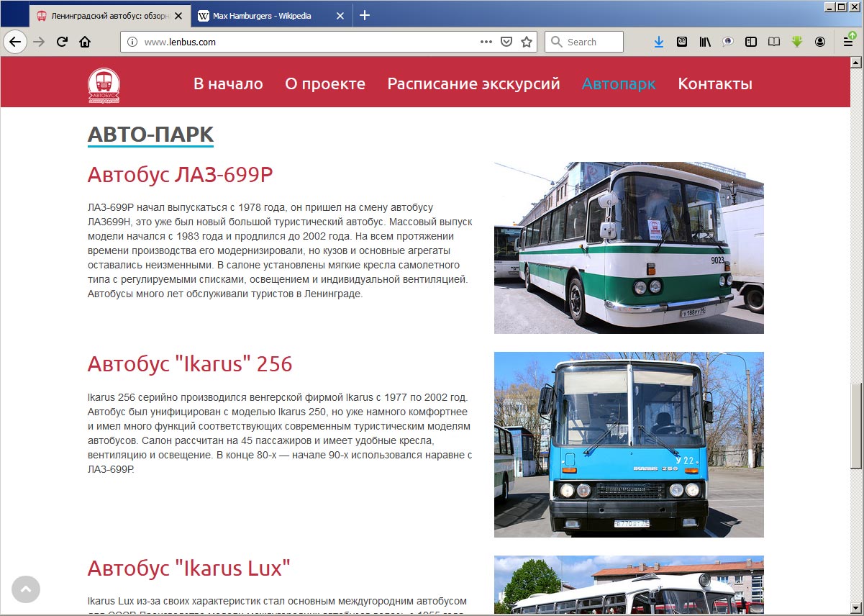Open the blue Ikarus 256 bus photo
This screenshot has height=616, width=864.
tap(629, 445)
